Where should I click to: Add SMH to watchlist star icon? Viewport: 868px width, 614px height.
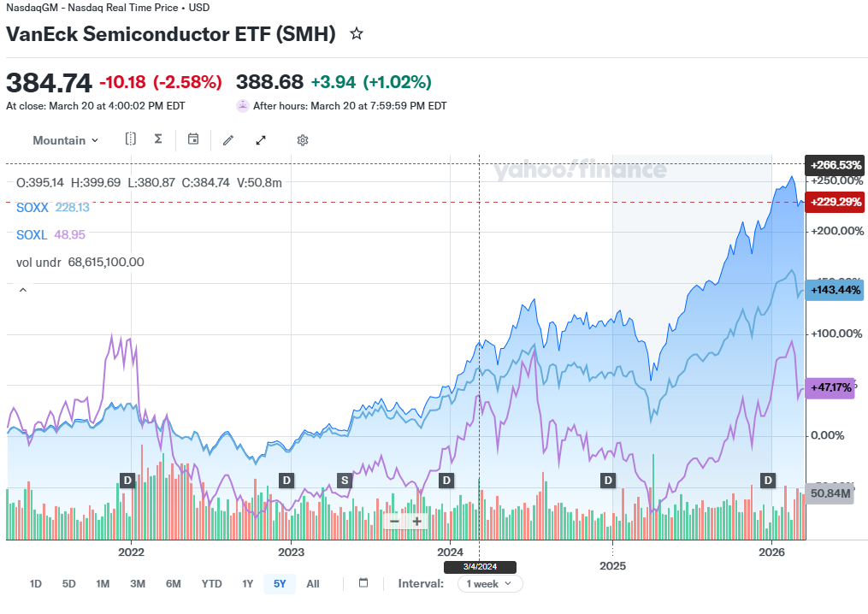coord(357,33)
